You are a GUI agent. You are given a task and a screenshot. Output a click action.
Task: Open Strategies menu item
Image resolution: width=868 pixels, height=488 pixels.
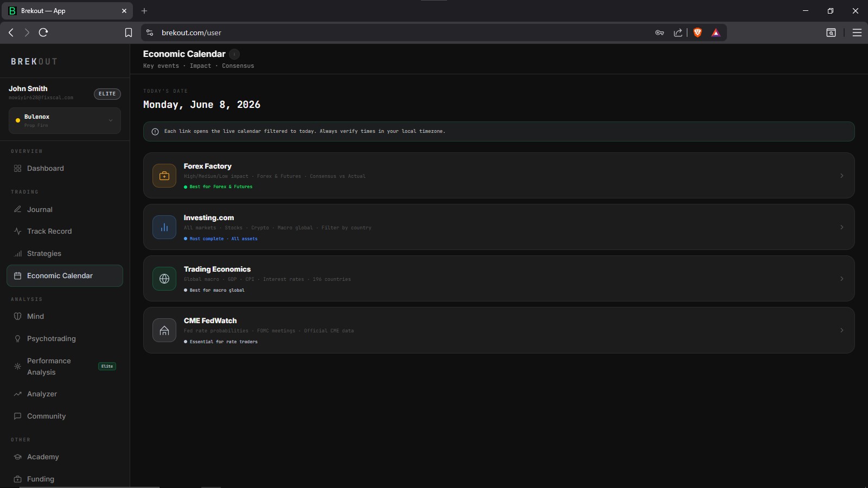[65, 254]
